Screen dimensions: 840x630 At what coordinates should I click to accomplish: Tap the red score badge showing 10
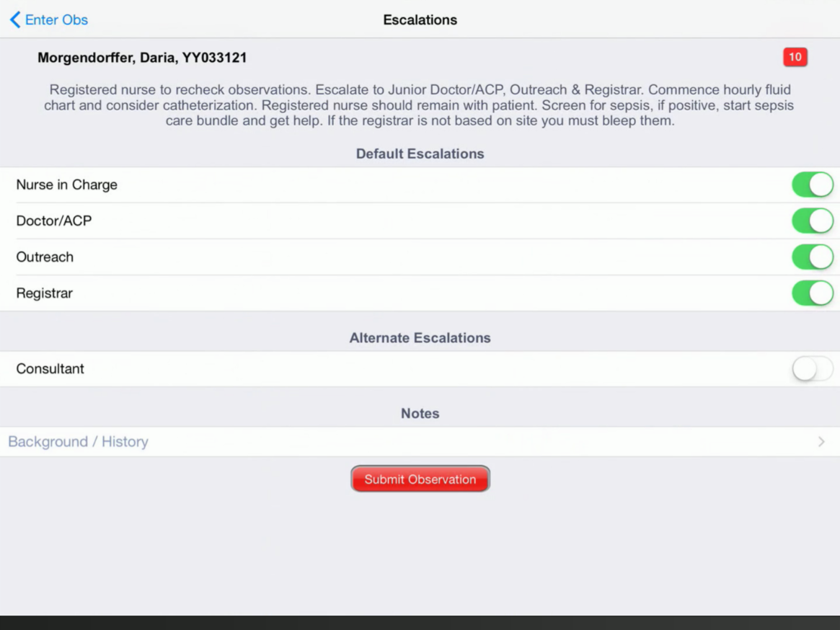795,58
